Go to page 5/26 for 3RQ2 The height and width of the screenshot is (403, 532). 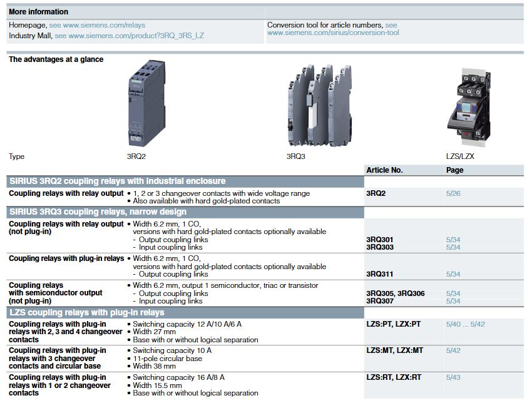pos(453,193)
